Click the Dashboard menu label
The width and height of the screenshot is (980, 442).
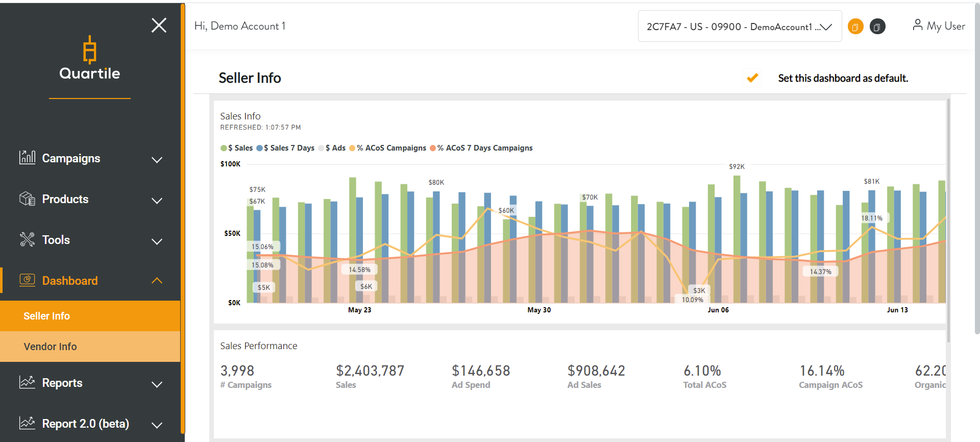70,281
